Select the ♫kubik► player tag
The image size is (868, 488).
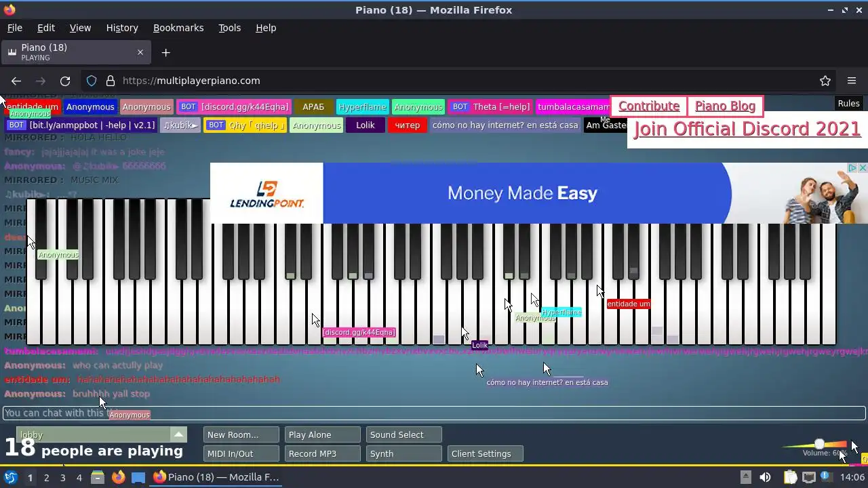click(180, 125)
